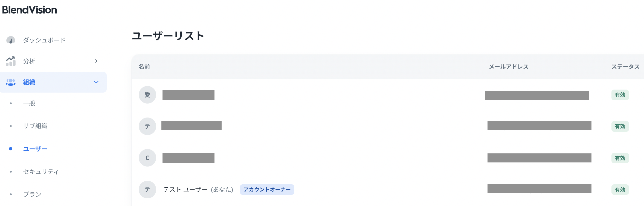Click the BlendVision logo
The height and width of the screenshot is (206, 644).
[30, 10]
